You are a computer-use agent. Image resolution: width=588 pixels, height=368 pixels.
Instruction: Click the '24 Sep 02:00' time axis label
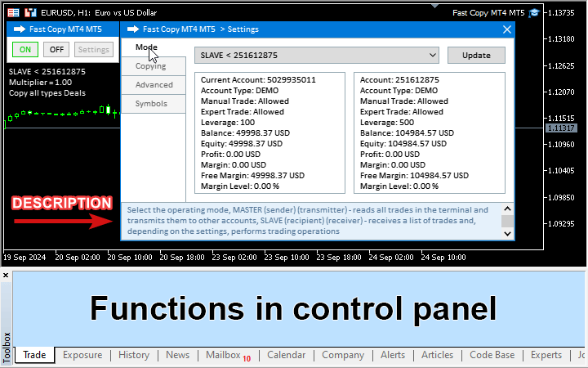pyautogui.click(x=391, y=258)
